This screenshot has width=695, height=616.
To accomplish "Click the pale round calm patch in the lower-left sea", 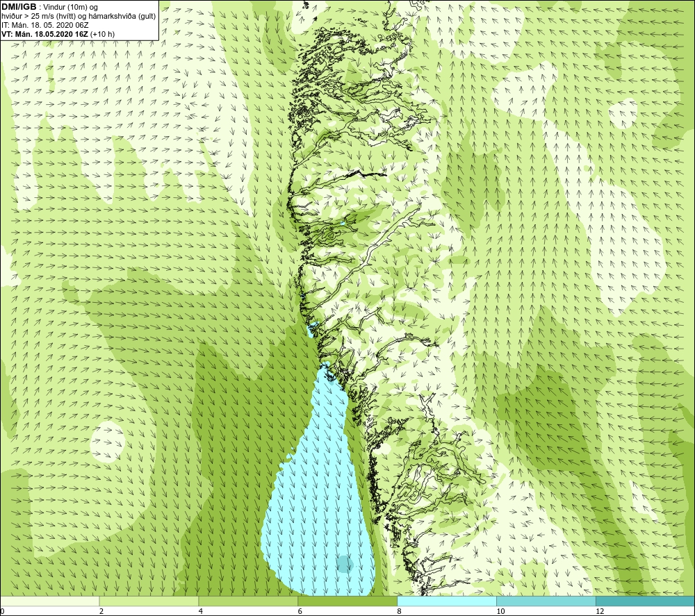I will 107,442.
